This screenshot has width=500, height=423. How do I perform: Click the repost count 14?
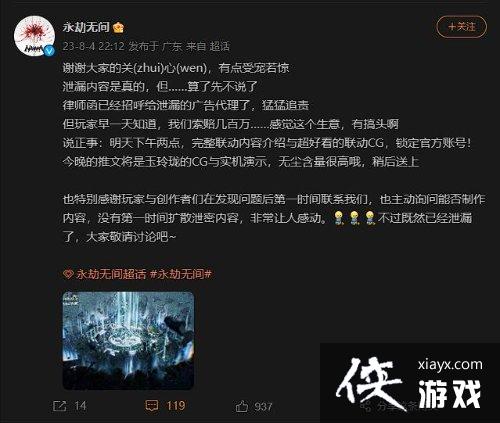[80, 406]
